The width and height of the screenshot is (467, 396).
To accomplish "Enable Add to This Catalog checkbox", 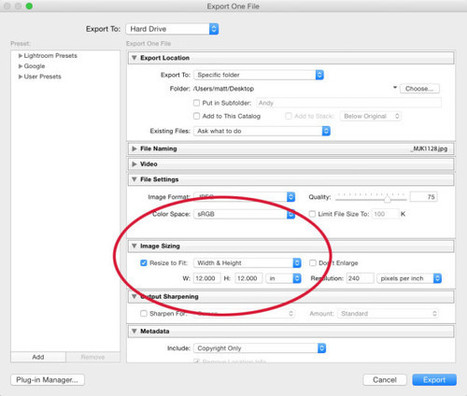I will coord(197,116).
